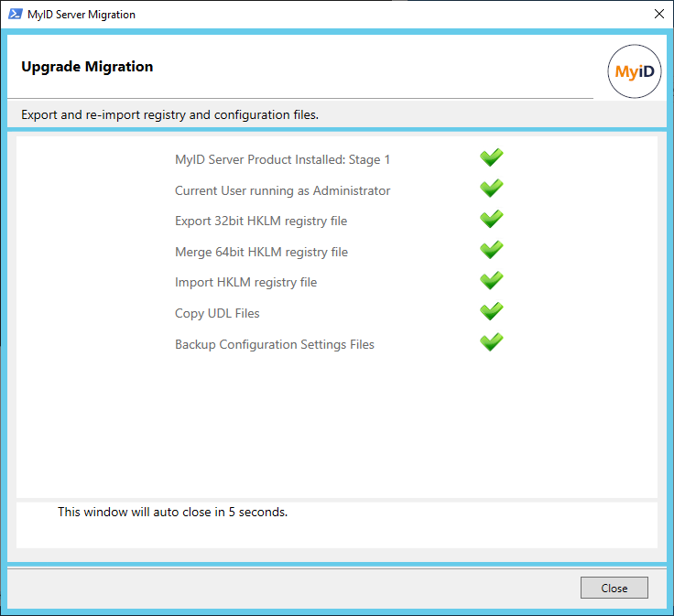Click the MyID circular logo
674x616 pixels.
(634, 71)
